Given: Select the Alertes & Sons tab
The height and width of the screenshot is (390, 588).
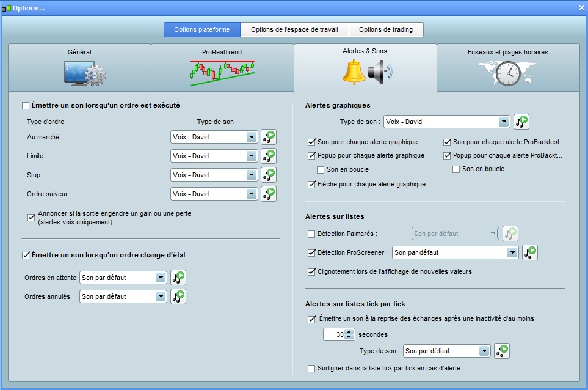Looking at the screenshot, I should (365, 68).
